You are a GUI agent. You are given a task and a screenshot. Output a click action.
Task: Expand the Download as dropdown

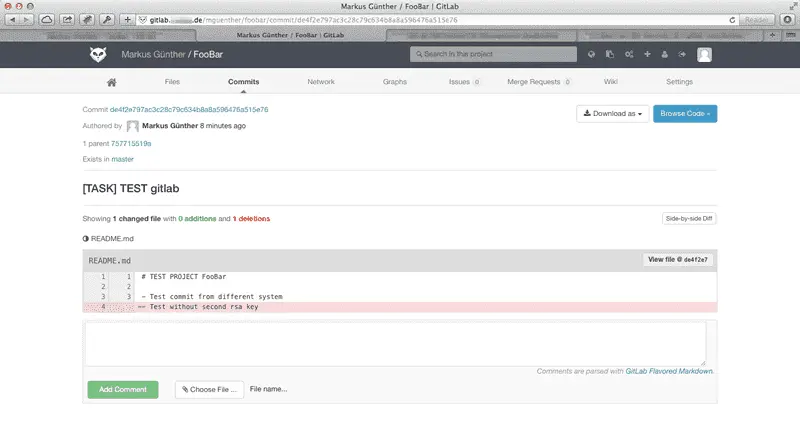pyautogui.click(x=613, y=114)
